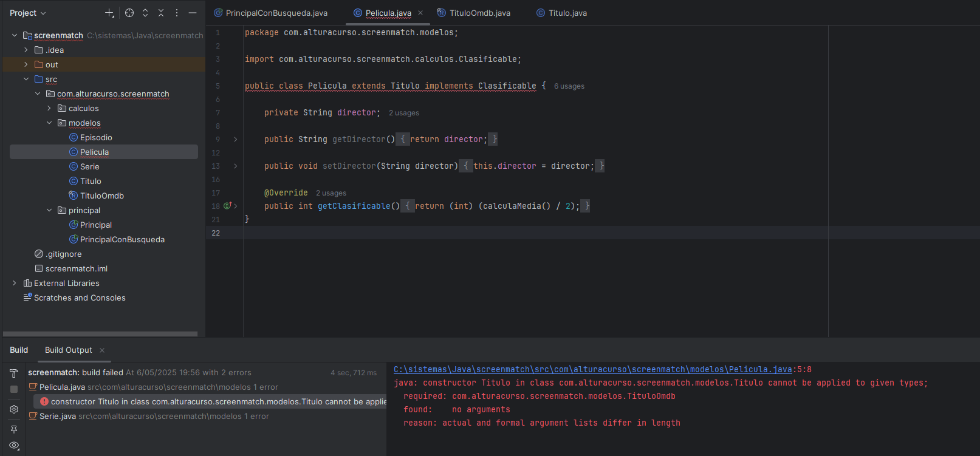Click the New File or Directory plus icon

[109, 13]
